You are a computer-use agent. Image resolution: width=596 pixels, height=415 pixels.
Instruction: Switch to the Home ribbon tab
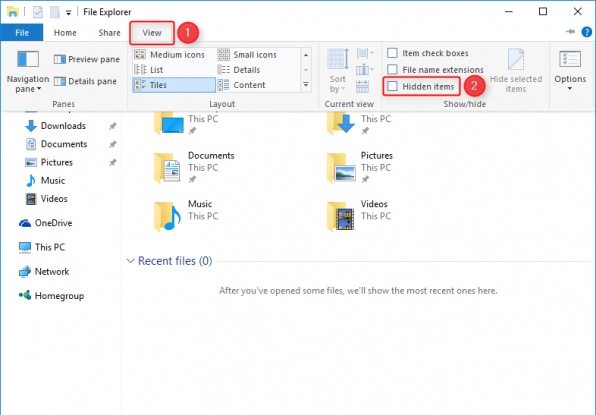tap(65, 33)
